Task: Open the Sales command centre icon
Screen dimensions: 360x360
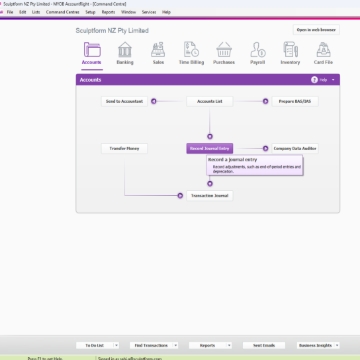Action: 158,50
